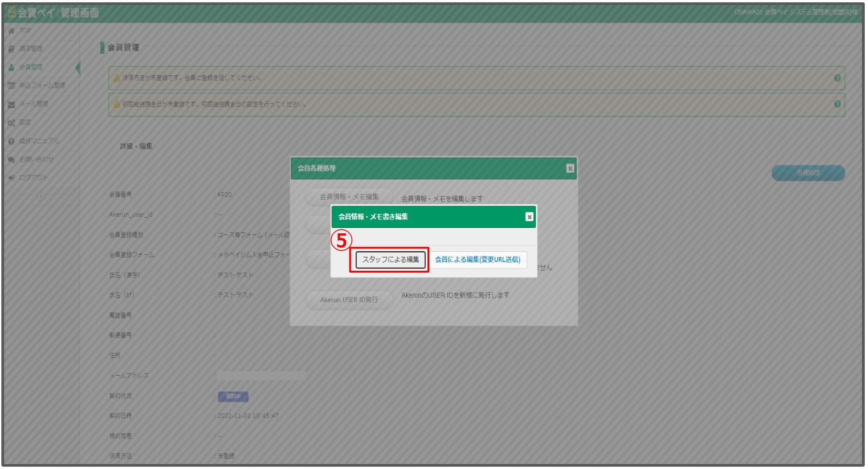Select 会員管理 person icon in sidebar
Image resolution: width=868 pixels, height=469 pixels.
click(12, 67)
